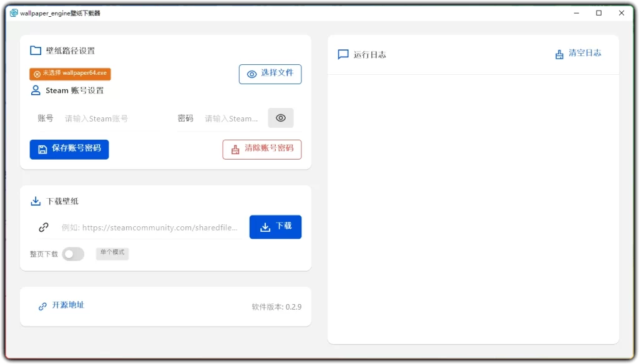Click the link icon before 开源地址
Screen dimensions: 639x364
click(42, 305)
